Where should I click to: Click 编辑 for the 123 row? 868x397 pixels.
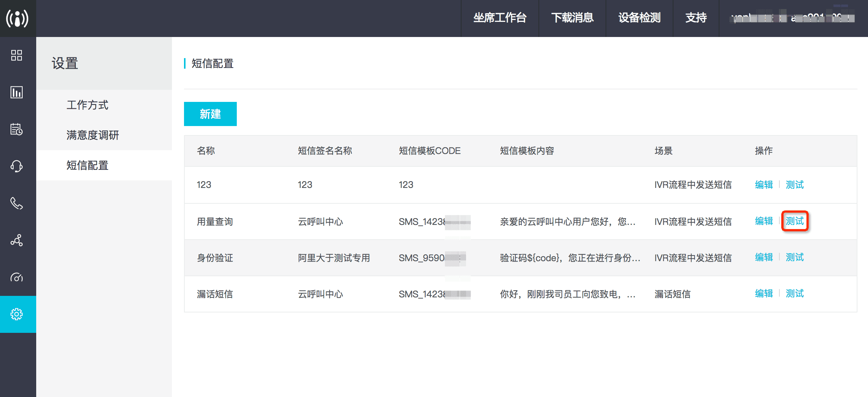point(764,185)
